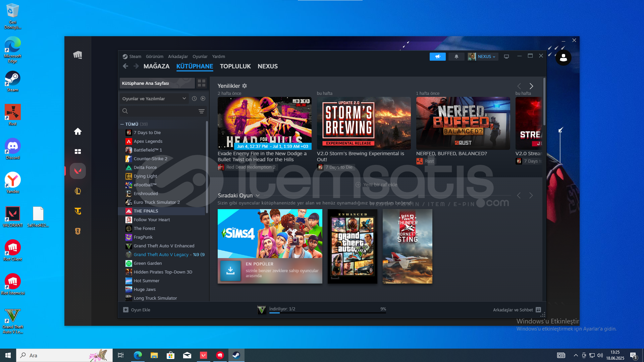Click download progress bar at 9%
644x362 pixels.
pos(327,313)
